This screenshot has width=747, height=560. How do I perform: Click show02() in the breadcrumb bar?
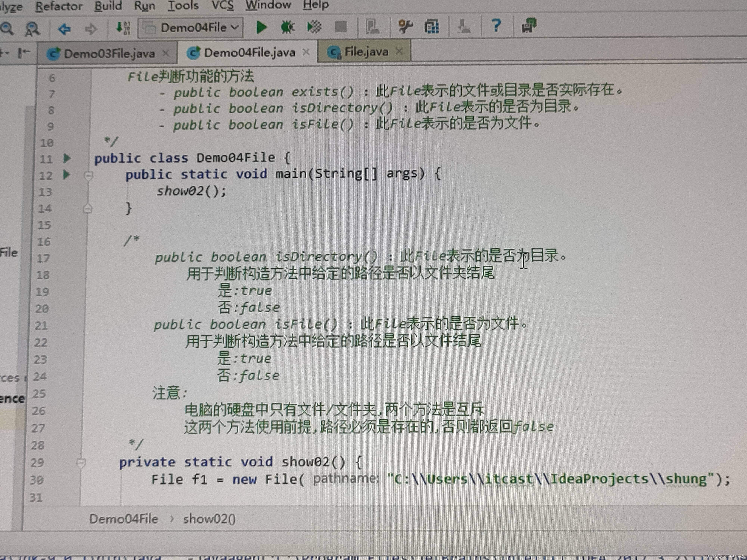coord(209,519)
